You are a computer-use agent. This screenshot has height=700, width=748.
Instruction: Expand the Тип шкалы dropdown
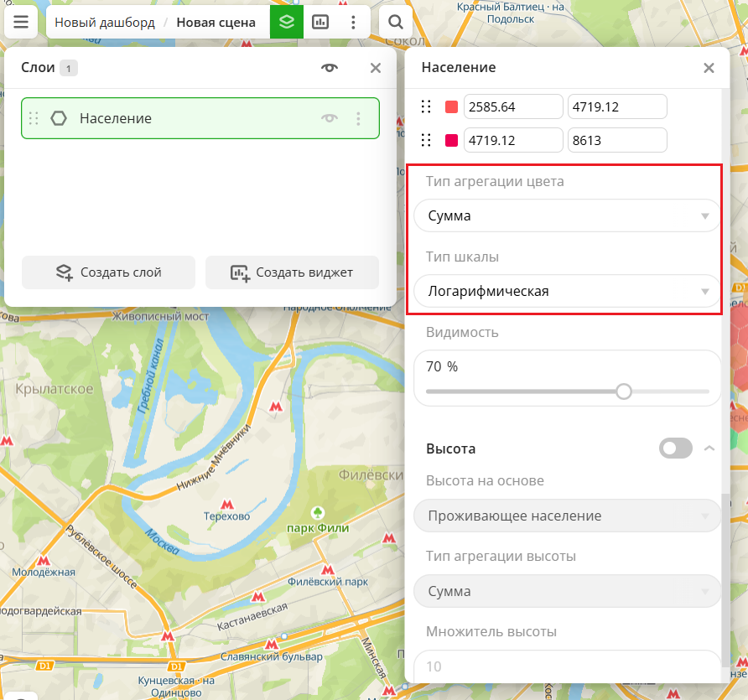pos(567,292)
